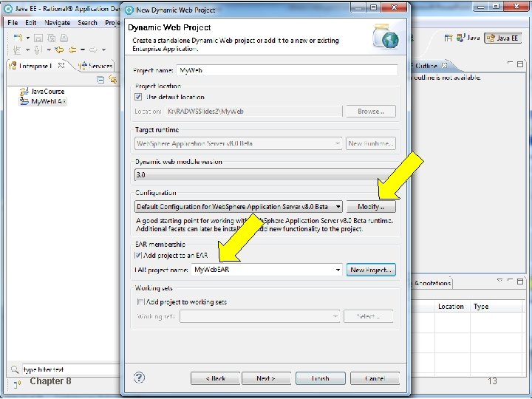
Task: Open the File menu
Action: pos(13,23)
